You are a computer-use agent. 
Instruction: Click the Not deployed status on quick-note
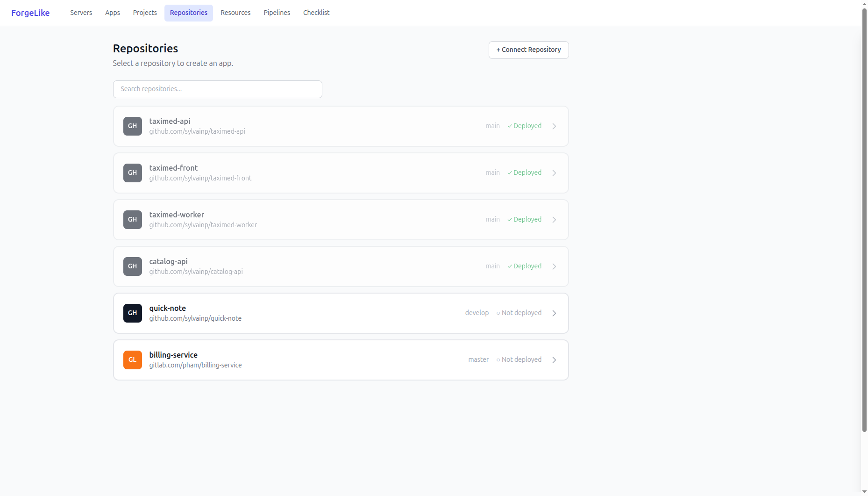(519, 313)
